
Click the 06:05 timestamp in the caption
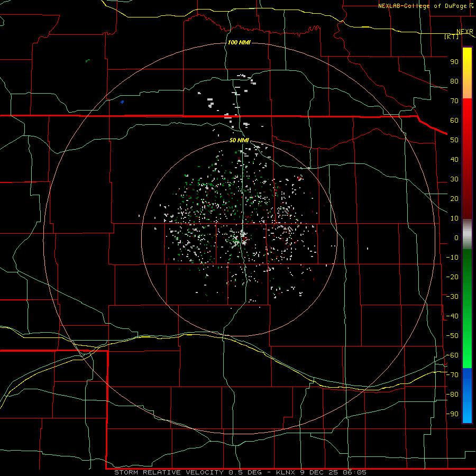click(354, 472)
